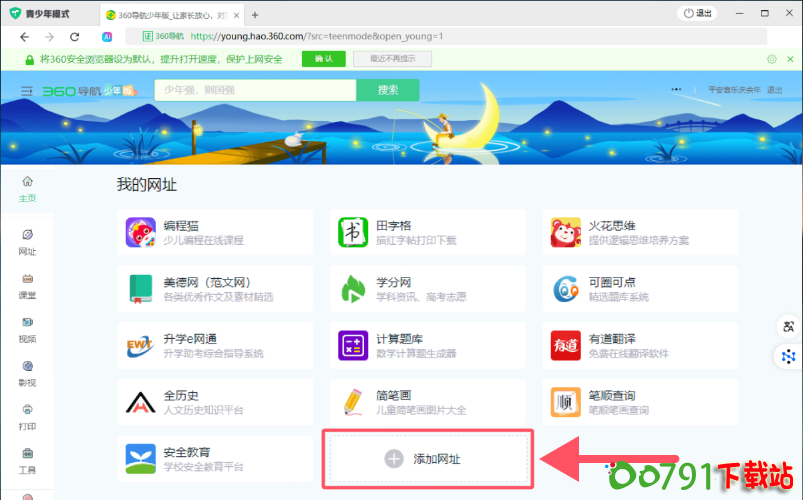Open the 编程猫 site icon
The image size is (803, 500).
point(141,233)
